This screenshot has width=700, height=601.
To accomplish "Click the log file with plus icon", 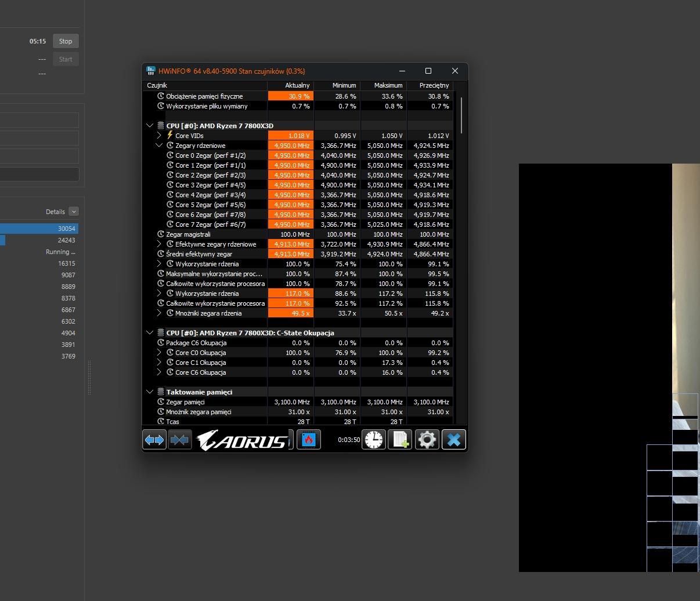I will (x=400, y=440).
